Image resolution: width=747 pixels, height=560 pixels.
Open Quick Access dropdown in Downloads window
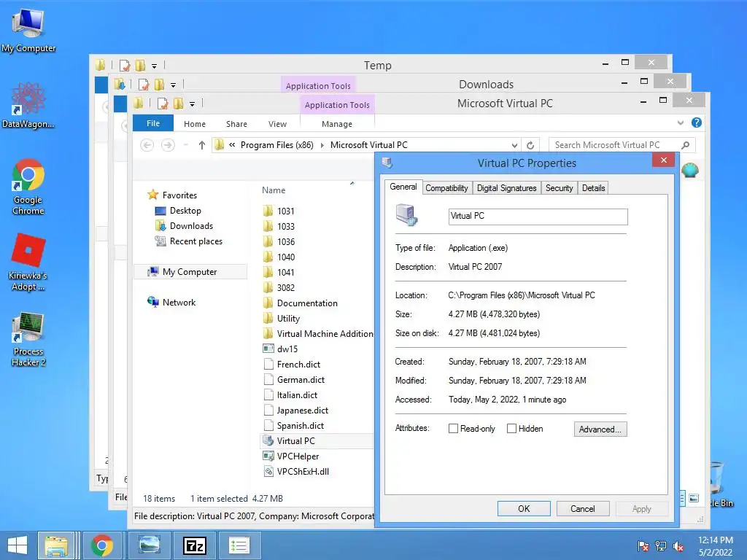[x=173, y=85]
